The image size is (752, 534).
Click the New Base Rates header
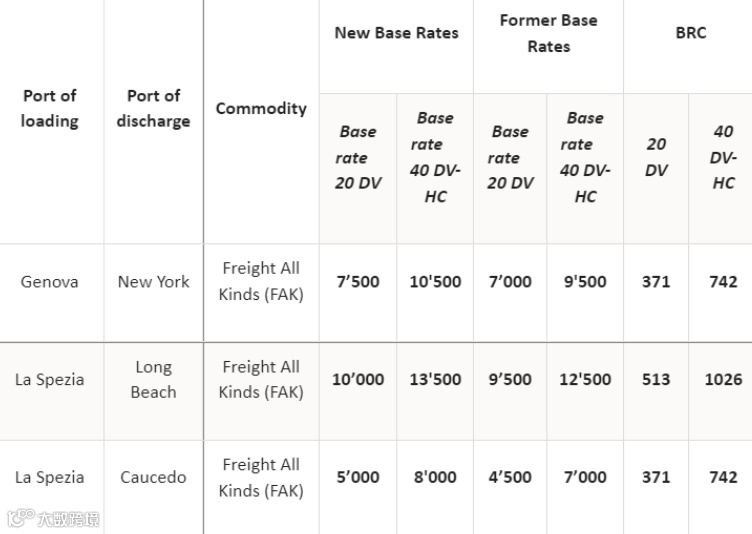[x=396, y=33]
